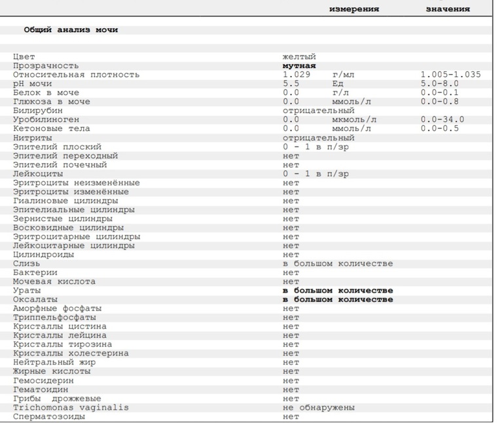The width and height of the screenshot is (504, 423).
Task: Click the 'Trichomonas vaginalis' label
Action: tap(71, 407)
